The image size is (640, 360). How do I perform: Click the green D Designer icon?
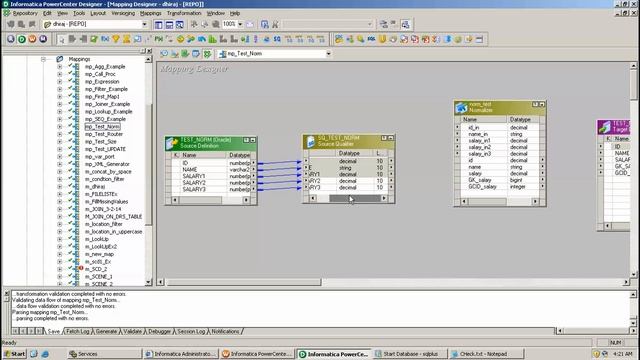(x=22, y=39)
